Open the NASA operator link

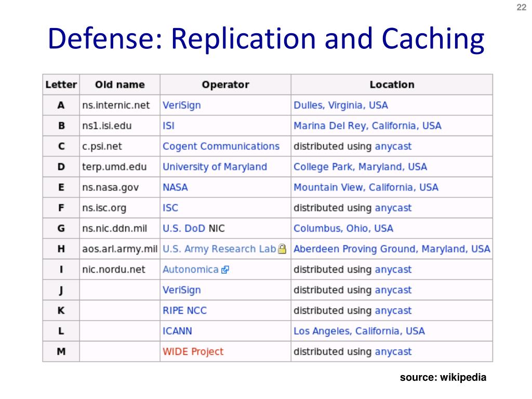176,187
